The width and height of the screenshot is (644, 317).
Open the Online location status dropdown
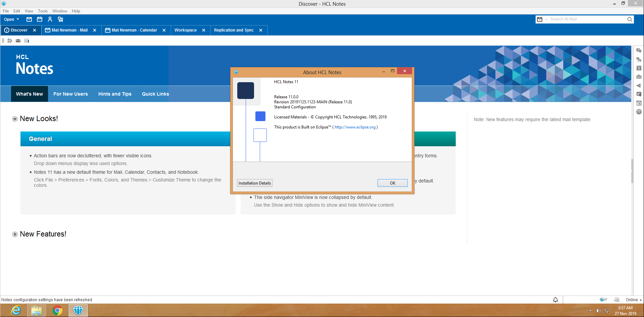pyautogui.click(x=633, y=300)
